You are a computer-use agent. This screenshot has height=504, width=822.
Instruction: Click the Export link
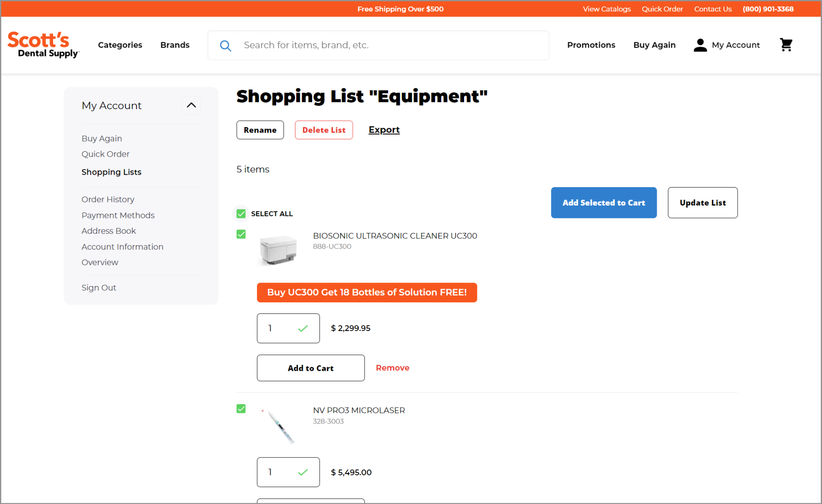[x=384, y=130]
